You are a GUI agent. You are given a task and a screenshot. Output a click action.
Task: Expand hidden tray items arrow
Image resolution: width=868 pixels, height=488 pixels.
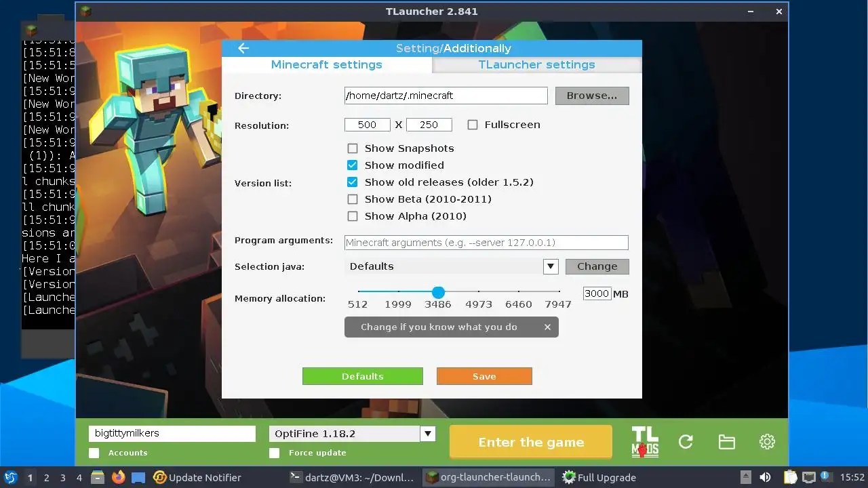(x=745, y=477)
